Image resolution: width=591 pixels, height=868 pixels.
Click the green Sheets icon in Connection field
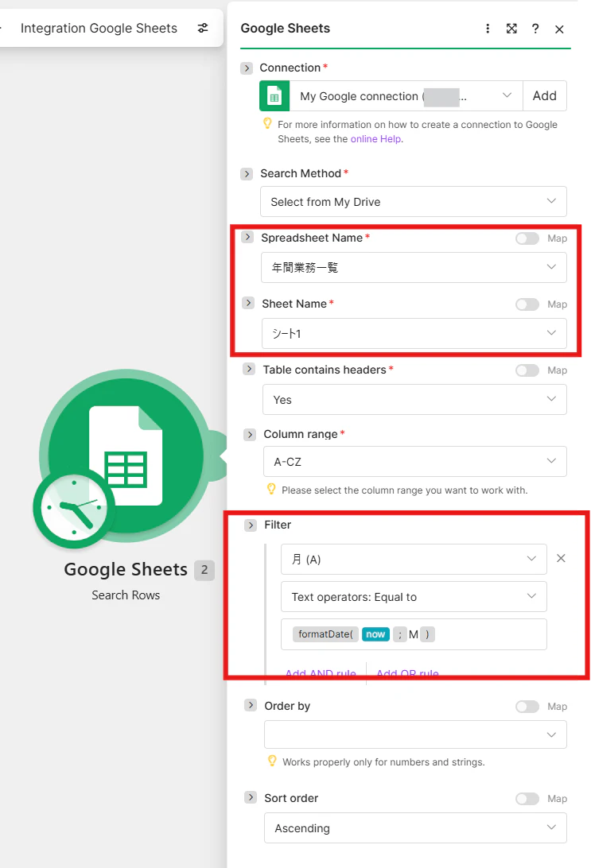point(274,96)
